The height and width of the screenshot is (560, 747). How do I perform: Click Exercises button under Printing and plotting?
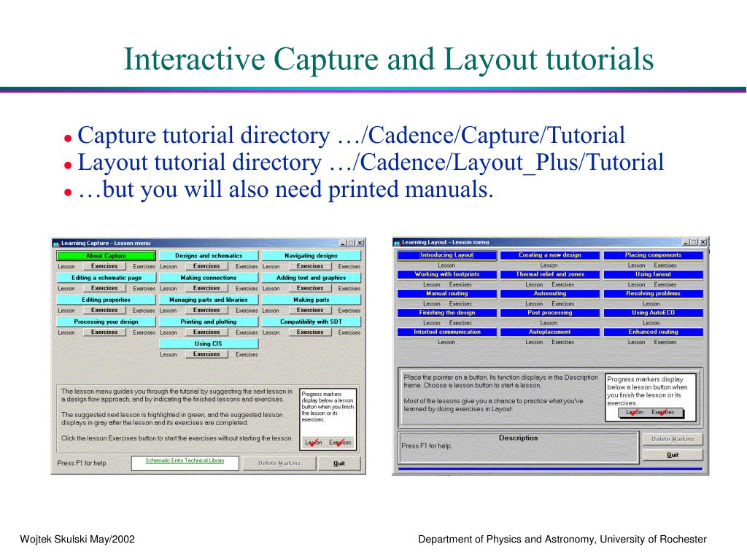(x=206, y=332)
